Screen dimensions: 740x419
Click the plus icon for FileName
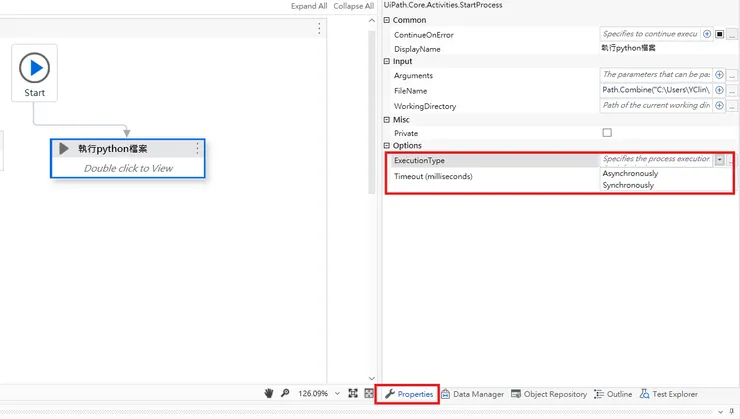[719, 90]
